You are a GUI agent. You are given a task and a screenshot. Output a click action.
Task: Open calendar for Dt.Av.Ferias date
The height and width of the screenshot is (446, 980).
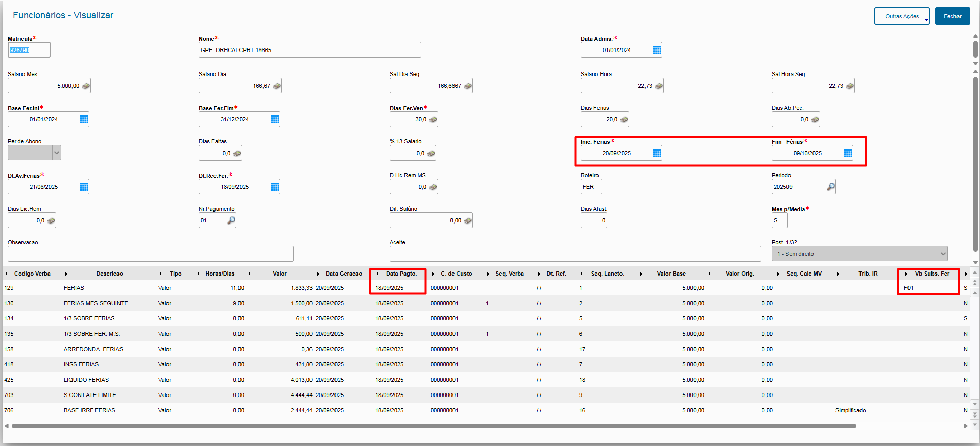coord(84,187)
